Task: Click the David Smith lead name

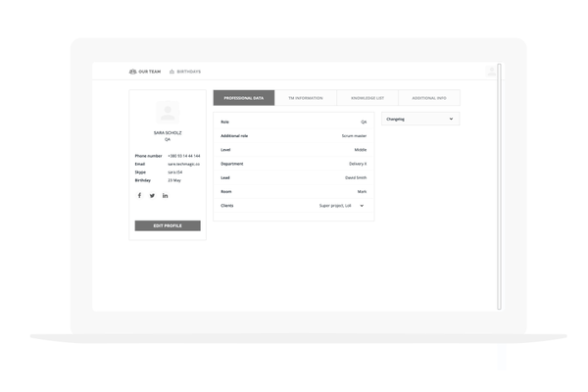Action: coord(356,177)
